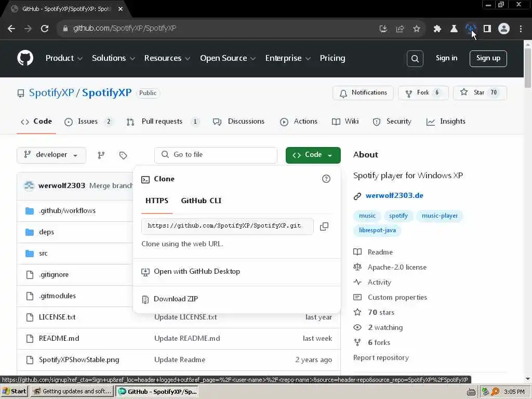Screen dimensions: 532x399
Task: Open the developer branch dropdown
Action: point(51,155)
